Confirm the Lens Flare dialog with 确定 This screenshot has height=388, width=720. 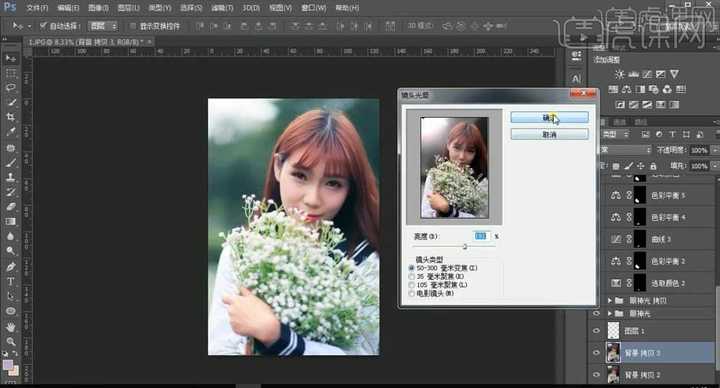549,118
